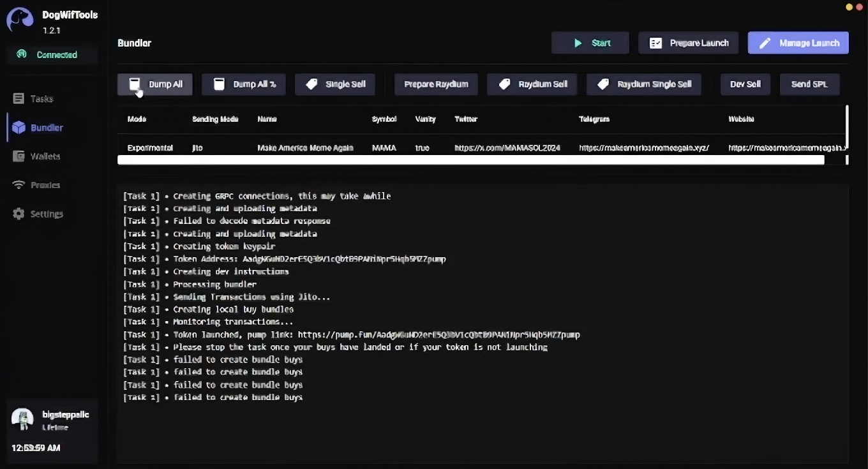
Task: Click the Telegram URL cell in the row
Action: point(644,147)
